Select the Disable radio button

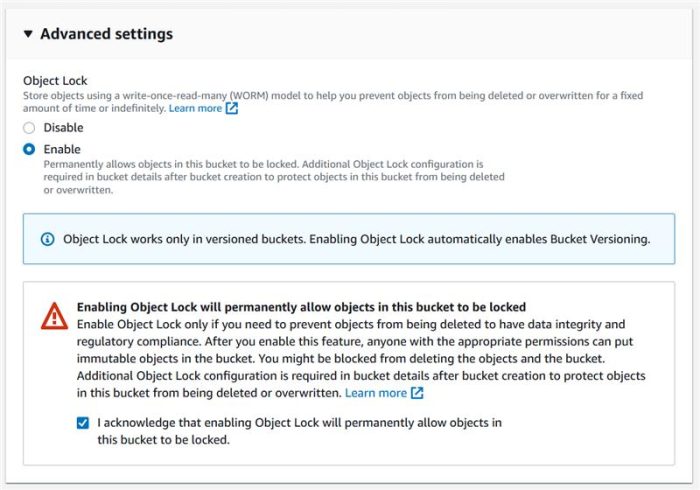click(x=29, y=128)
